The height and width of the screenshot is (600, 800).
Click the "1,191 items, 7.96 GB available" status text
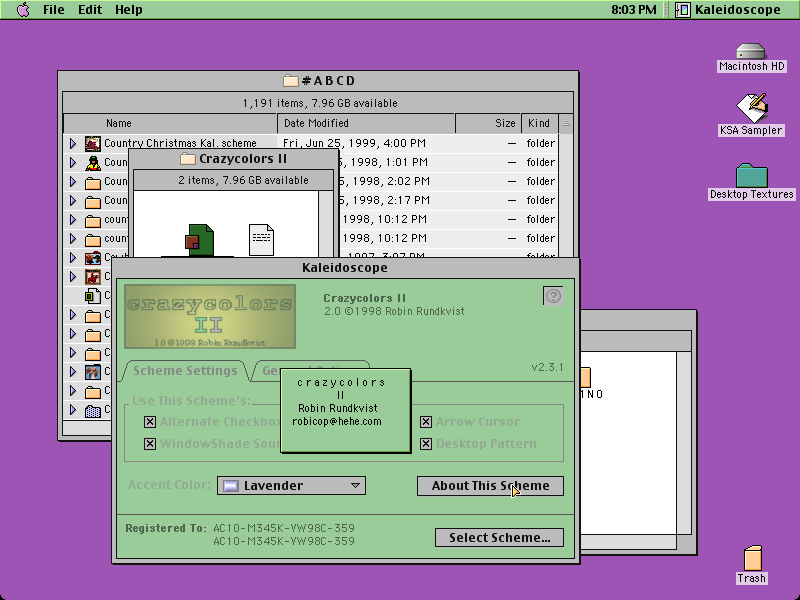[320, 104]
